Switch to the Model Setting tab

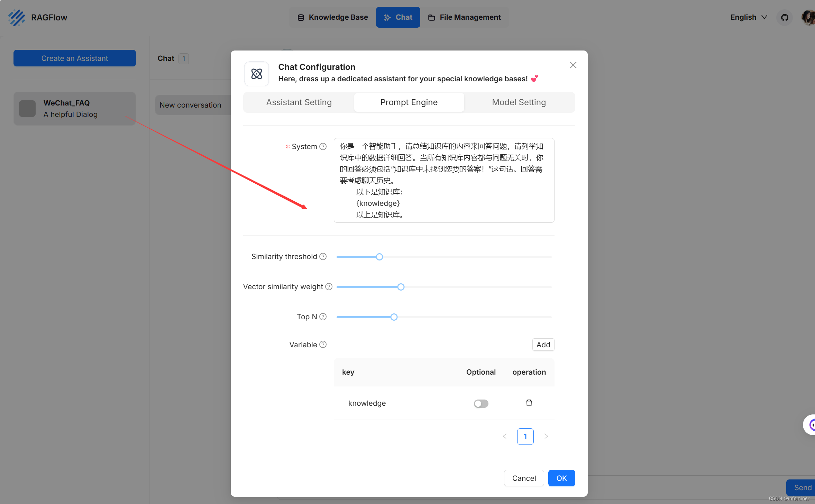tap(519, 102)
